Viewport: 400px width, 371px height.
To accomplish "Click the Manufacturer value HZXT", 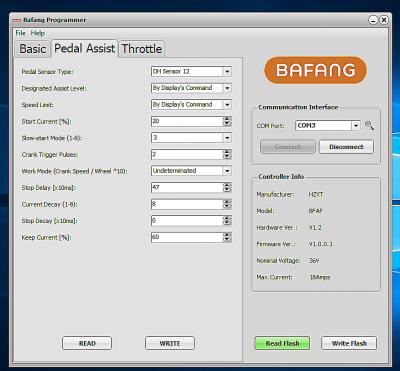I will (x=316, y=194).
